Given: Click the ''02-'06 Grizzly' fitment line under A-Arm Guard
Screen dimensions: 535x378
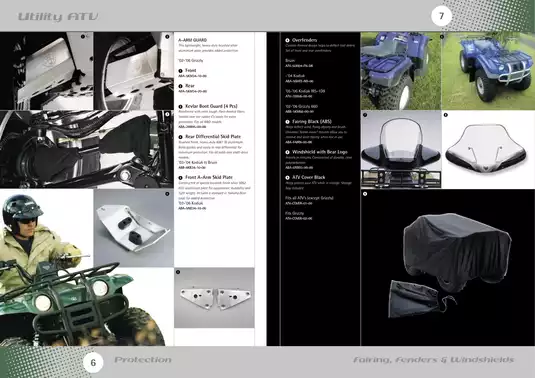Looking at the screenshot, I should tap(190, 61).
